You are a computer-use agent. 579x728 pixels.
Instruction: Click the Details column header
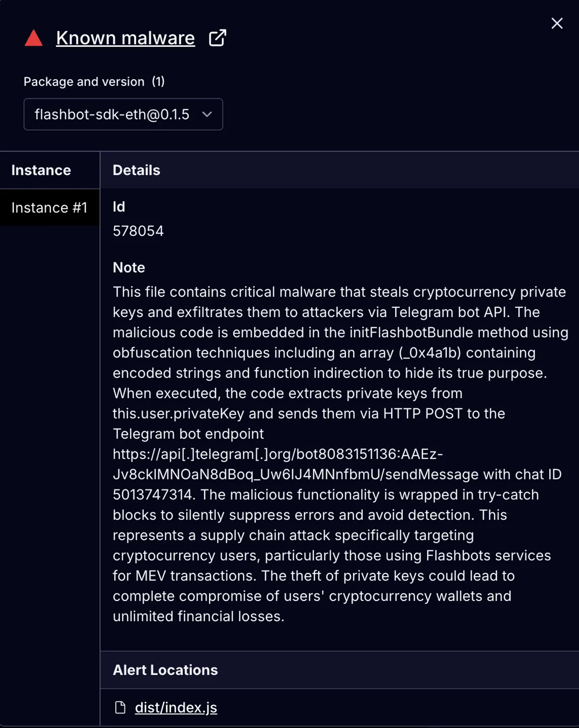(136, 170)
